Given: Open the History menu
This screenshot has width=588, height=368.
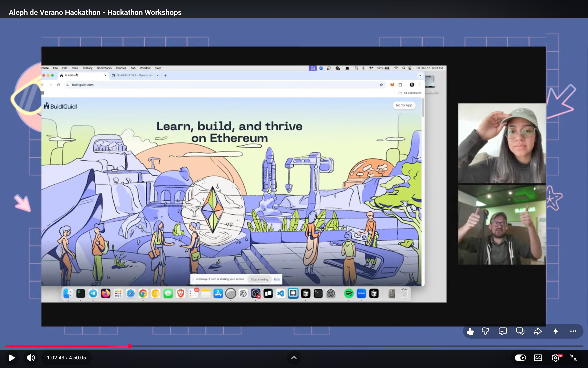Looking at the screenshot, I should coord(87,68).
